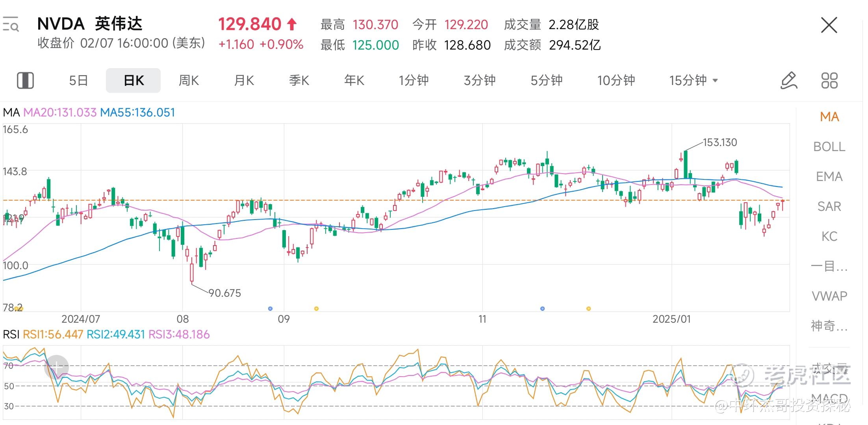Switch to the 周K weekly chart
Screen dimensions: 868x425
(x=189, y=80)
